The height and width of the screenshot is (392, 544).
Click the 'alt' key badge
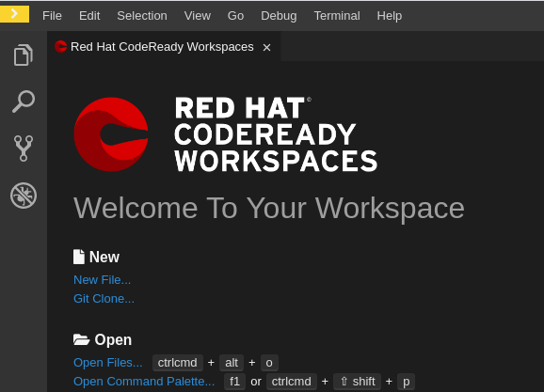pyautogui.click(x=232, y=363)
